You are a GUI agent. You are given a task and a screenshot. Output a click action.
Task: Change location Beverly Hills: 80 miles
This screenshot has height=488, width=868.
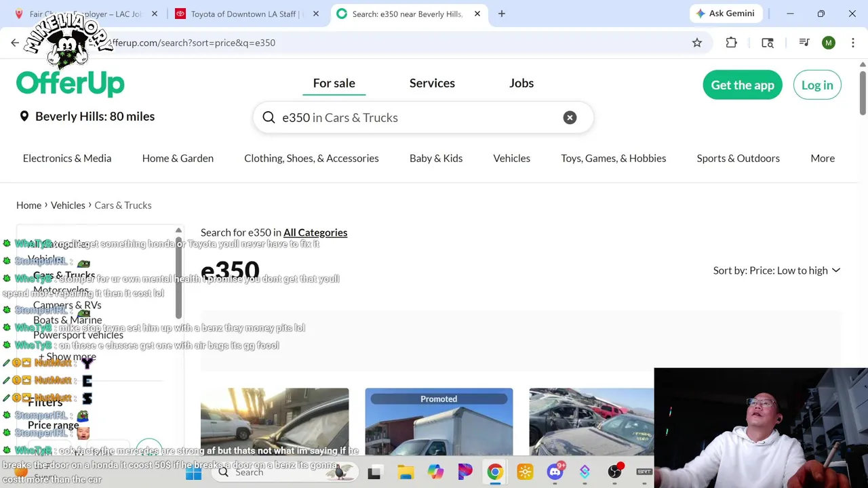(95, 117)
